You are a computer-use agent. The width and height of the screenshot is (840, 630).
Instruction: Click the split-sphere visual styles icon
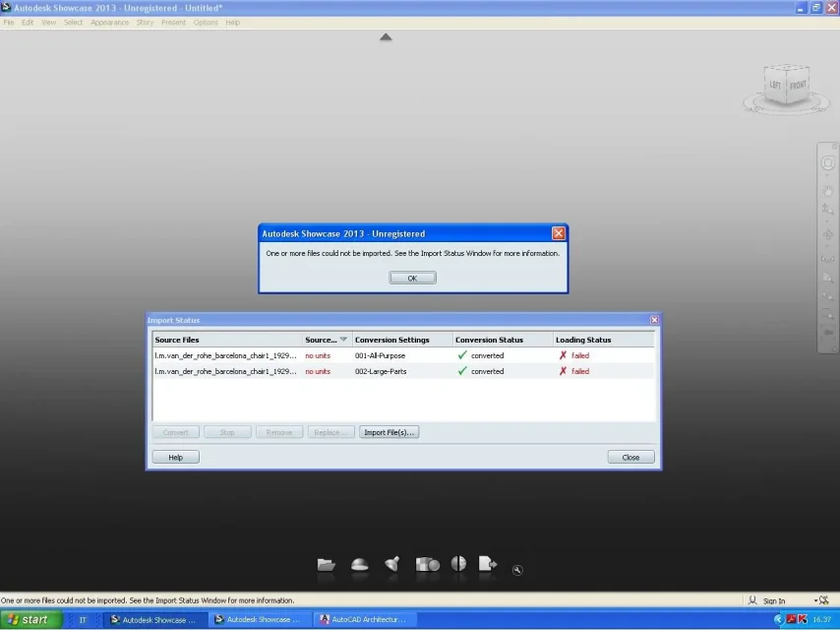coord(458,563)
